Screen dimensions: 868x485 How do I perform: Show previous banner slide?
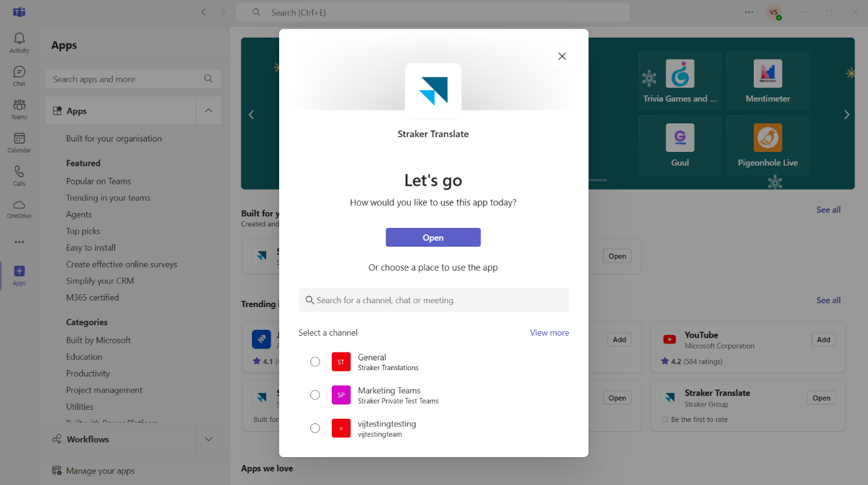251,114
